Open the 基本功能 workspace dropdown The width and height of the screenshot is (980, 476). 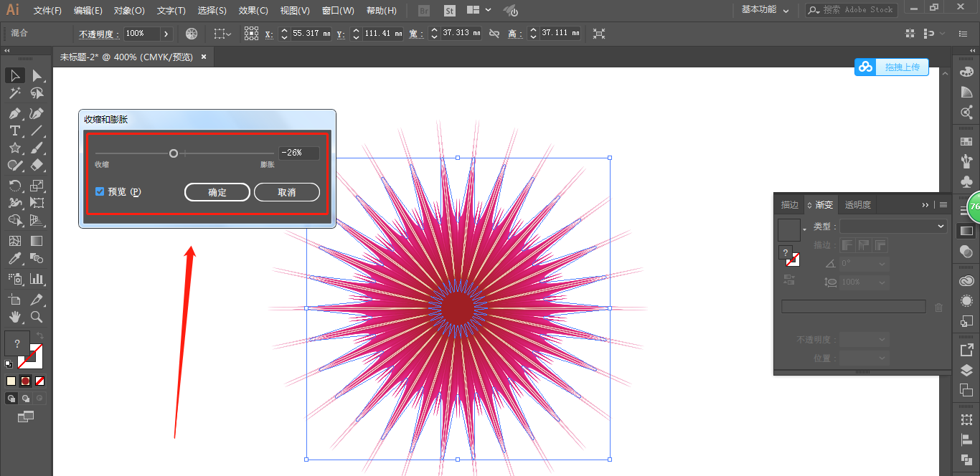(765, 10)
